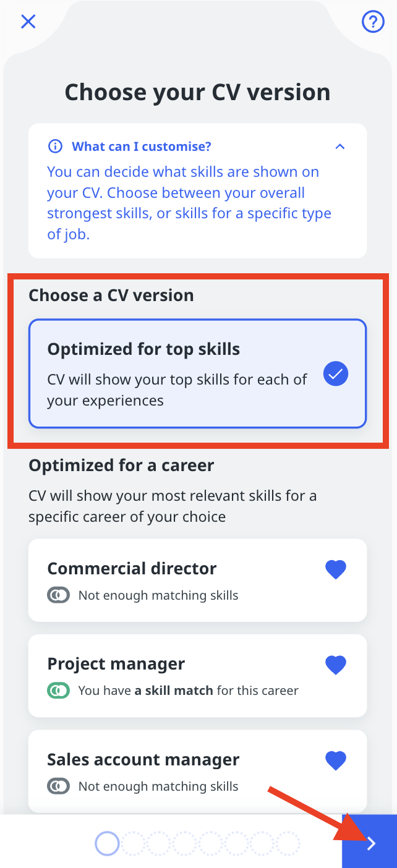Select the Sales account manager card
The height and width of the screenshot is (868, 397).
coord(198,771)
